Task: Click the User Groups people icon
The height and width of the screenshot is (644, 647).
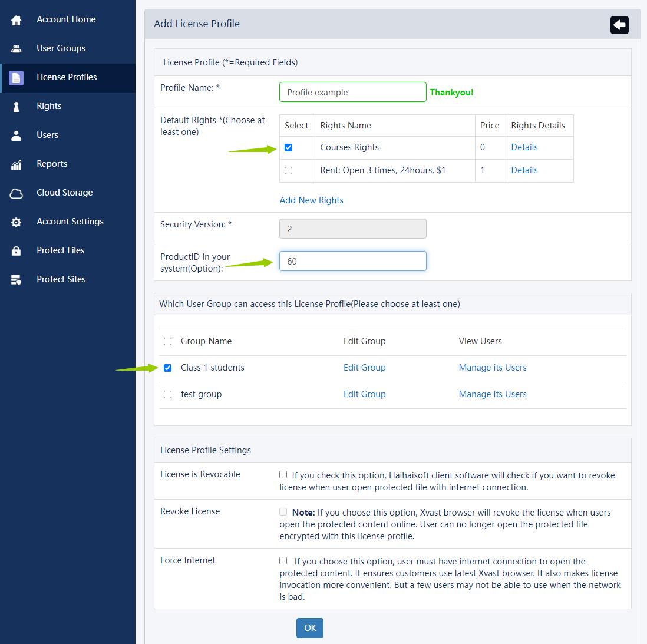Action: click(x=16, y=49)
